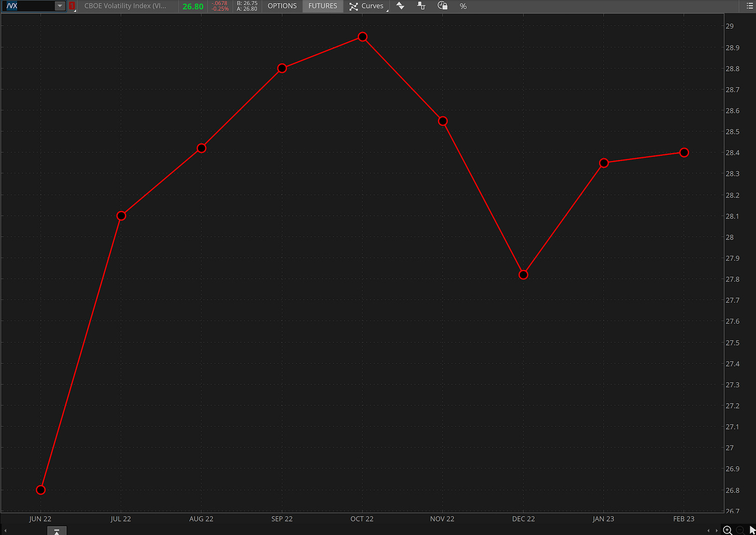
Task: Open the symbol selector dropdown arrow
Action: [60, 6]
